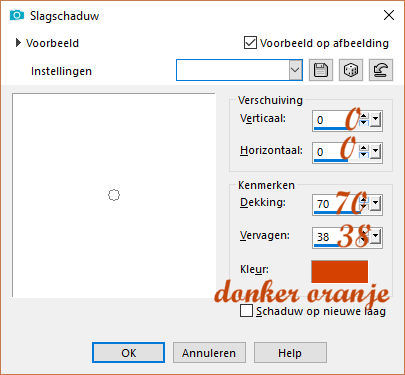The height and width of the screenshot is (375, 405).
Task: Decrease Verticaal value with down arrow
Action: [x=364, y=123]
